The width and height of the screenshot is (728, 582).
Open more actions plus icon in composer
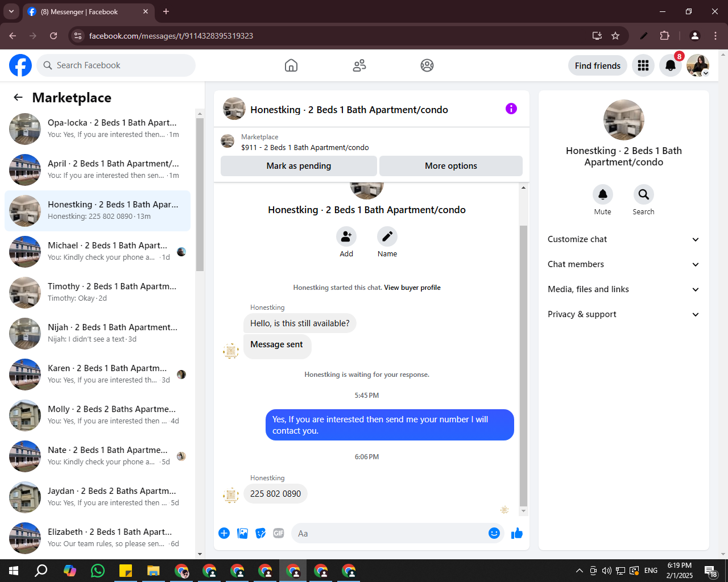pyautogui.click(x=224, y=533)
